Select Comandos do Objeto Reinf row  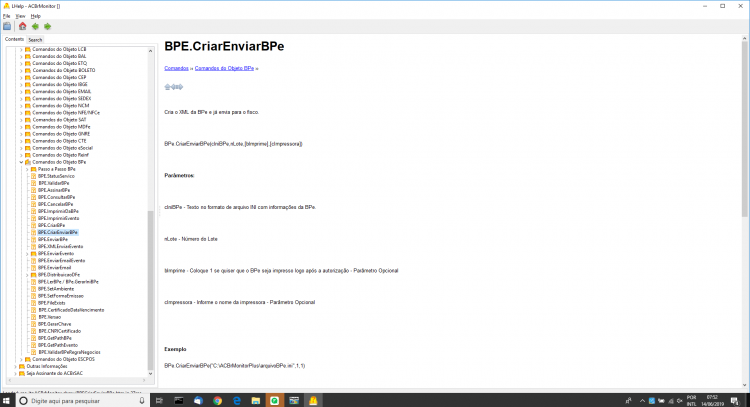click(x=60, y=155)
